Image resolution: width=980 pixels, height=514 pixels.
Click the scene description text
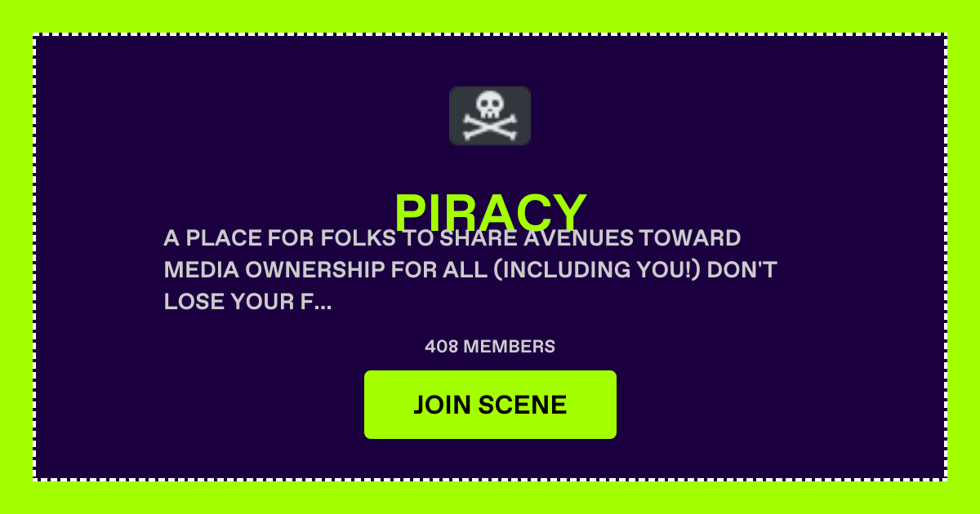tap(470, 270)
